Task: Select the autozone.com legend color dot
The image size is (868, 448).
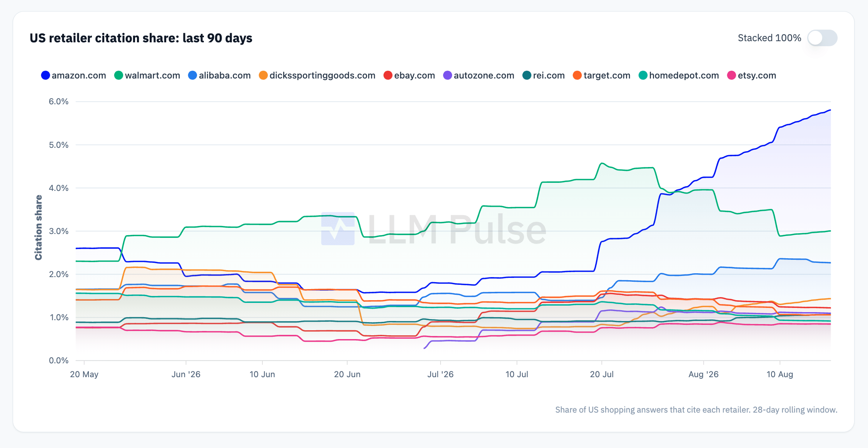Action: [447, 75]
